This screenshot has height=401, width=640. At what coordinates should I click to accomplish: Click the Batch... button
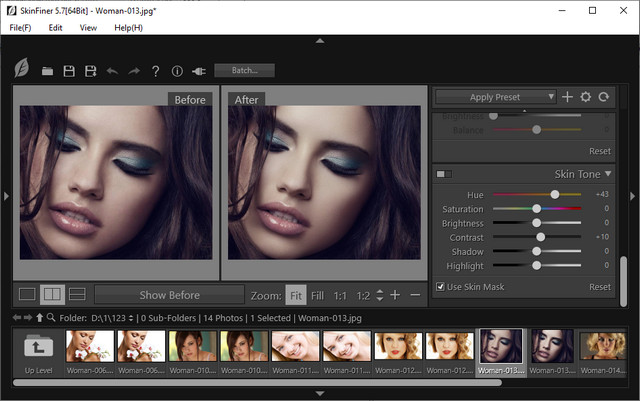tap(244, 71)
